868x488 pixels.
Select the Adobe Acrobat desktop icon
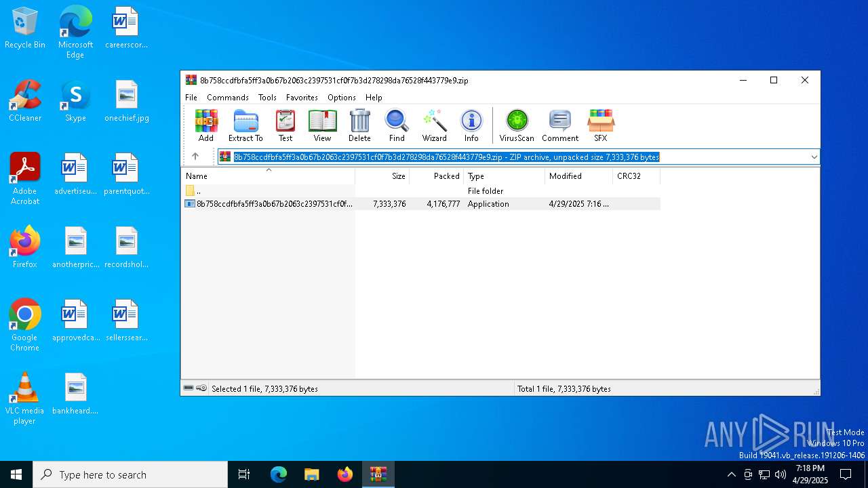click(x=25, y=179)
